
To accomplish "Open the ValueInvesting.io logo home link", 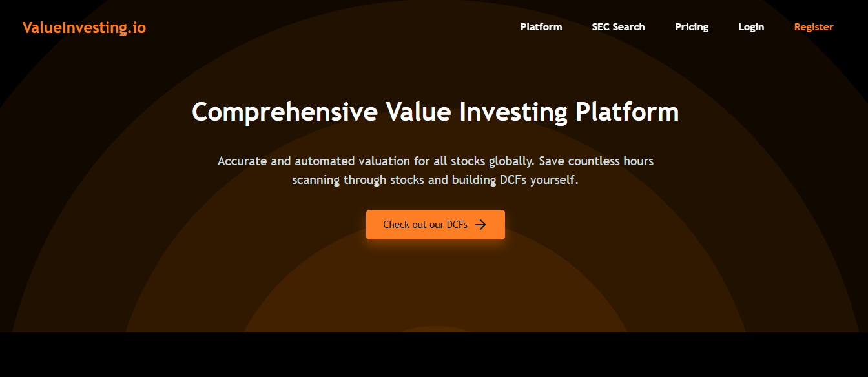I will point(84,28).
